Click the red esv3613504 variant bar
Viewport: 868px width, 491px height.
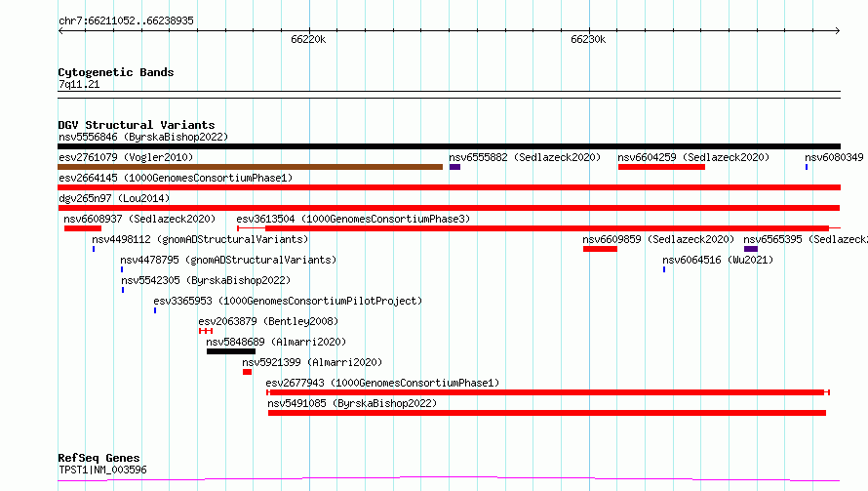tap(538, 228)
